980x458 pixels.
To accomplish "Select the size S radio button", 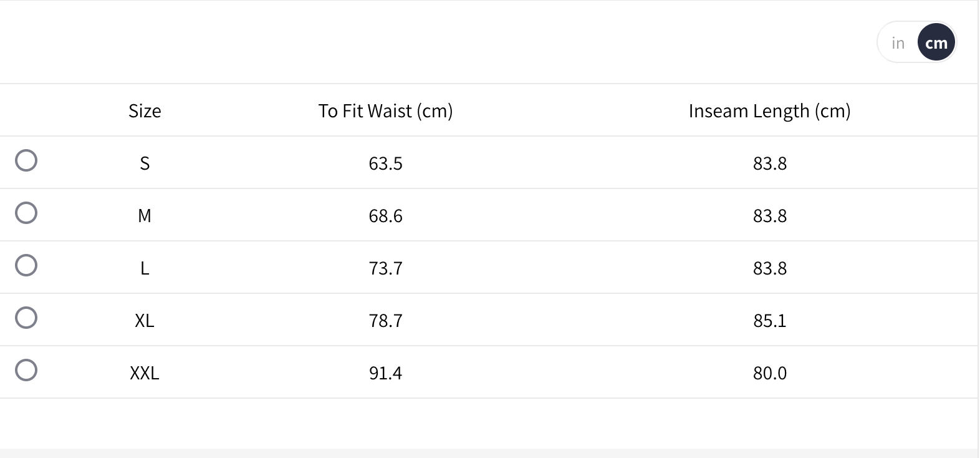I will coord(26,160).
